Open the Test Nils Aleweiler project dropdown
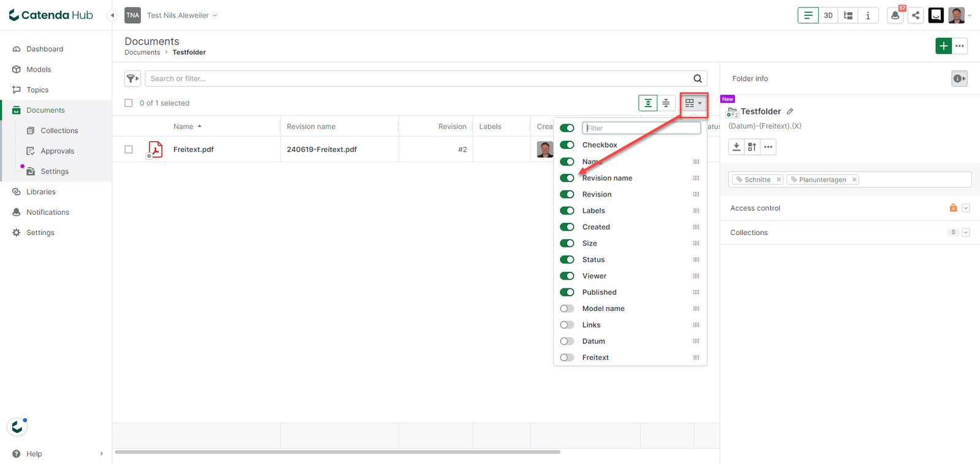 [182, 15]
